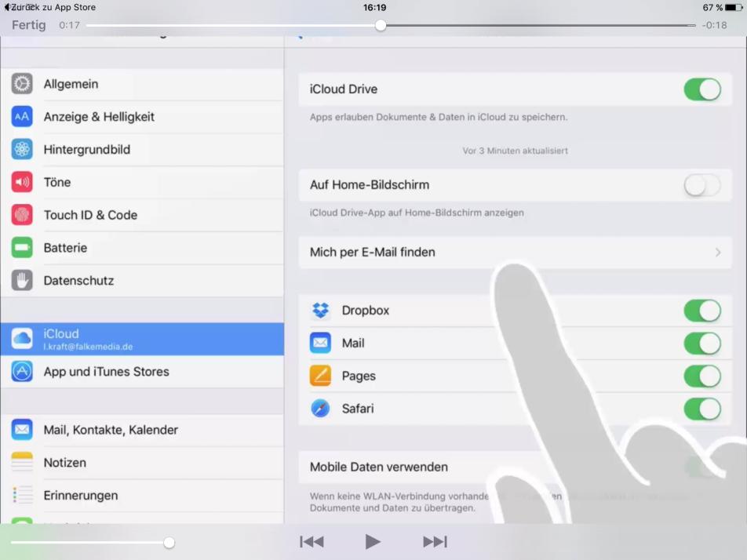Disable iCloud for Pages
Viewport: 747px width, 560px height.
702,376
